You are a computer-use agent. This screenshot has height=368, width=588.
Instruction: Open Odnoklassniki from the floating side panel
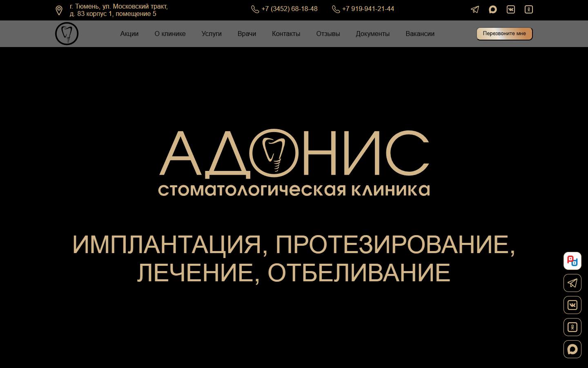[572, 327]
